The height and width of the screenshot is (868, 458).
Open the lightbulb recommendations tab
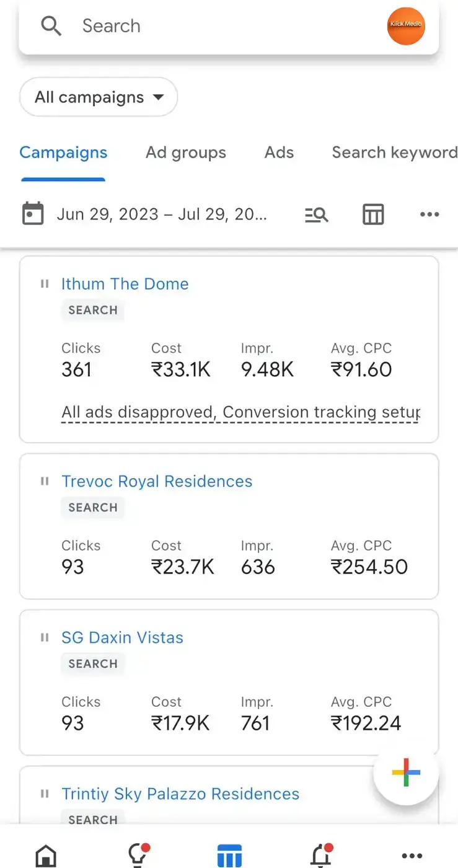[x=138, y=856]
